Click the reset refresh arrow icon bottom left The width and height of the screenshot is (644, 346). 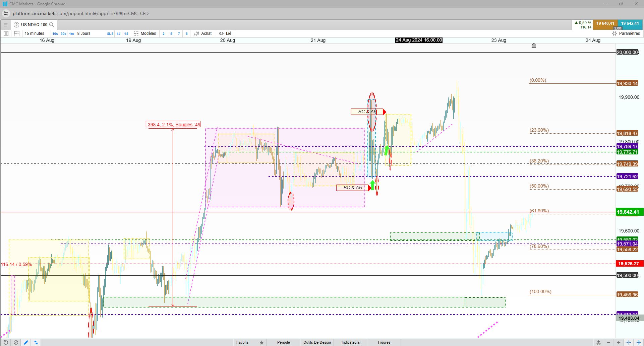pos(6,342)
